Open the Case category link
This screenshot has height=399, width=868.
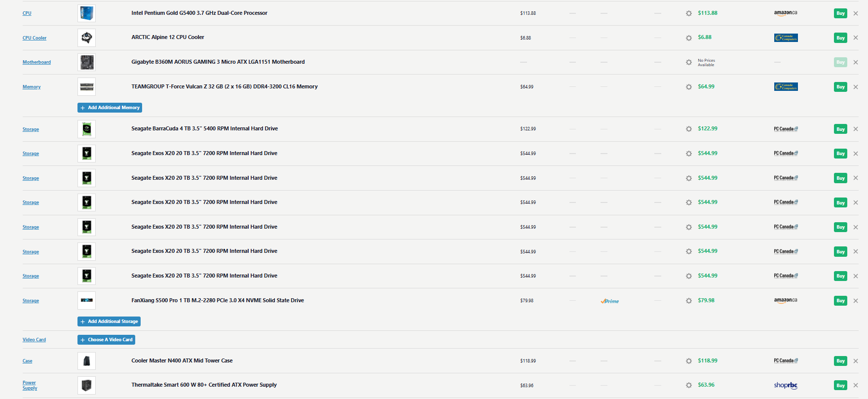[27, 361]
